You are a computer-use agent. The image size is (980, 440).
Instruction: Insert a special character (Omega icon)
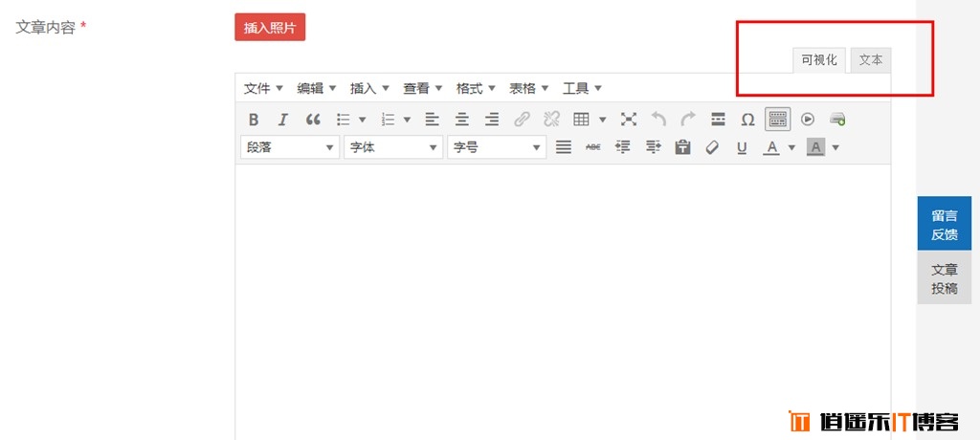tap(747, 120)
